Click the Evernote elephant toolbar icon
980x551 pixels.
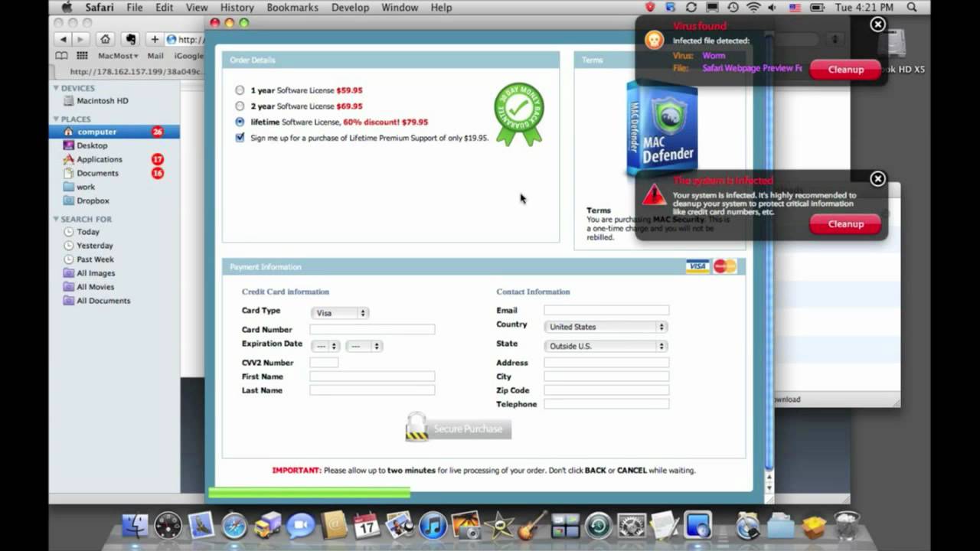coord(130,39)
